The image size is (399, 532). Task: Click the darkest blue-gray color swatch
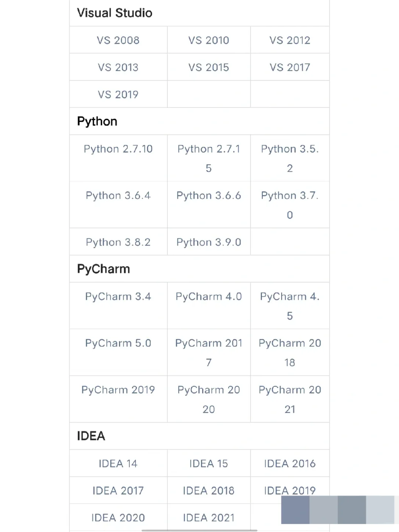click(295, 510)
